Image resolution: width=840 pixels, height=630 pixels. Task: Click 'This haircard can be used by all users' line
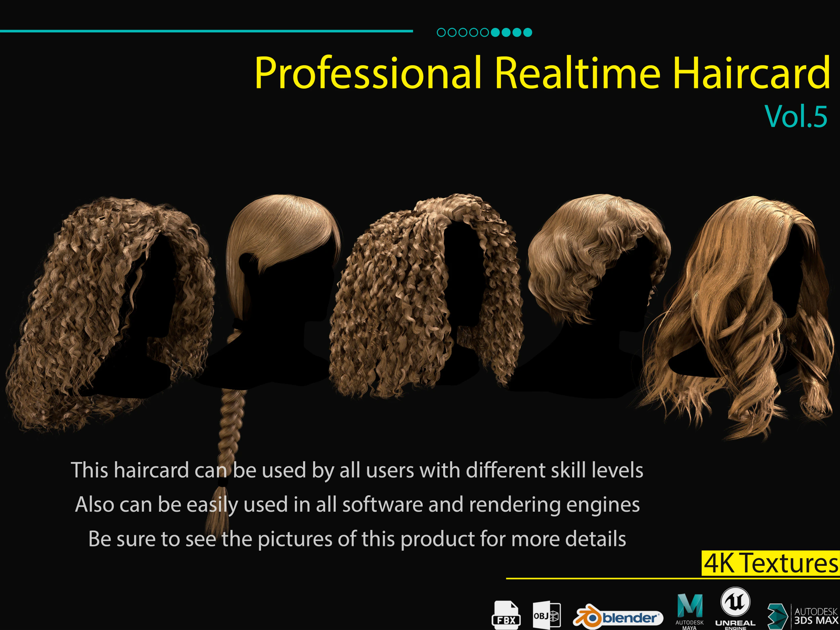pos(357,470)
